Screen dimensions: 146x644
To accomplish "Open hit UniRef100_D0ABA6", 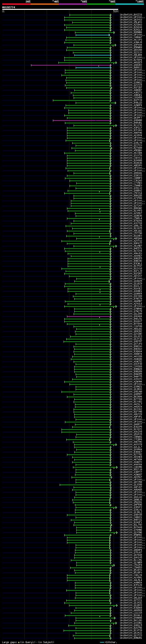I will 131,618.
